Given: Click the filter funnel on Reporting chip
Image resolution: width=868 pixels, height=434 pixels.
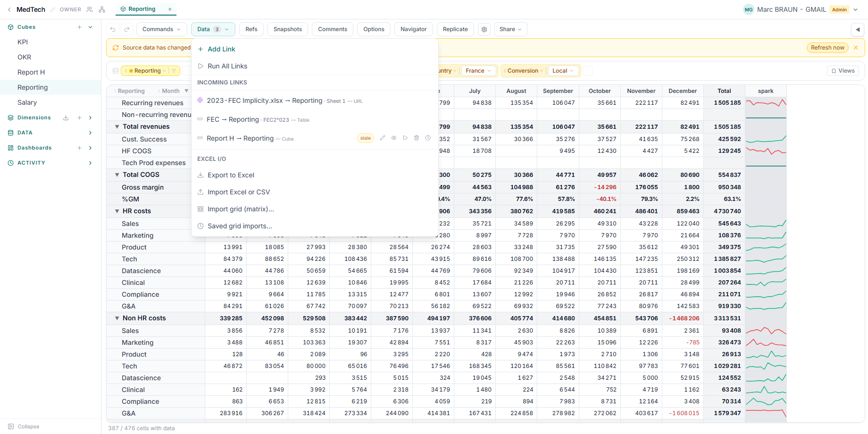Looking at the screenshot, I should [174, 71].
